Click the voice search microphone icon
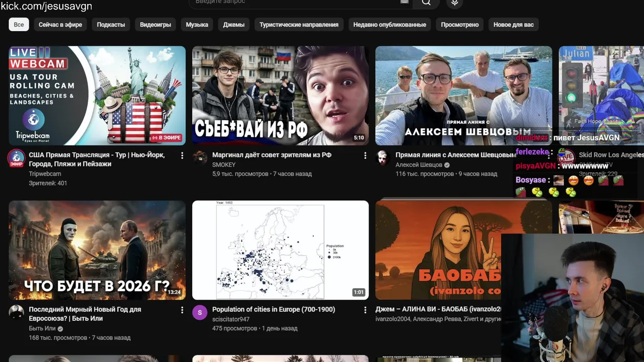The image size is (644, 362). point(454,3)
